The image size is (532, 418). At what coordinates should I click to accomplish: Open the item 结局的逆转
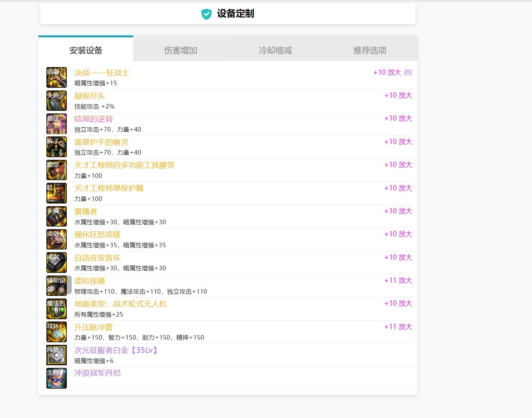94,119
